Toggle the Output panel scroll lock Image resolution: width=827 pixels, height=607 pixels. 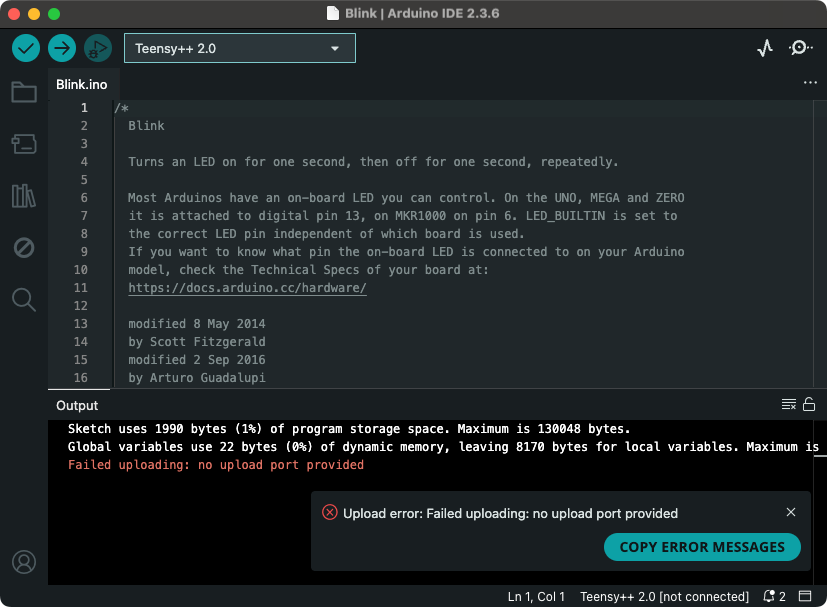click(809, 405)
